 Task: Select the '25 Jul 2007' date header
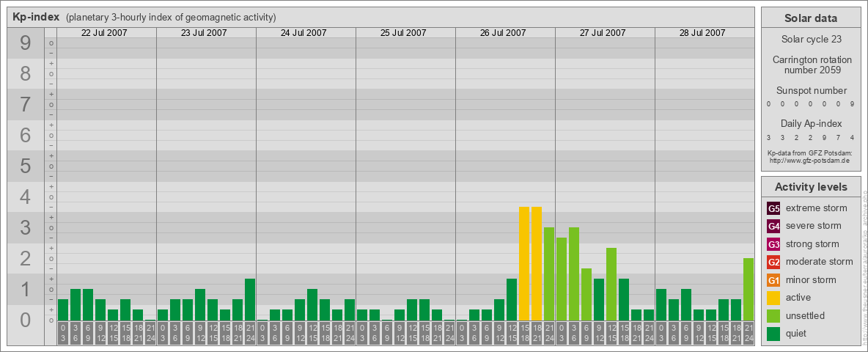[x=403, y=33]
